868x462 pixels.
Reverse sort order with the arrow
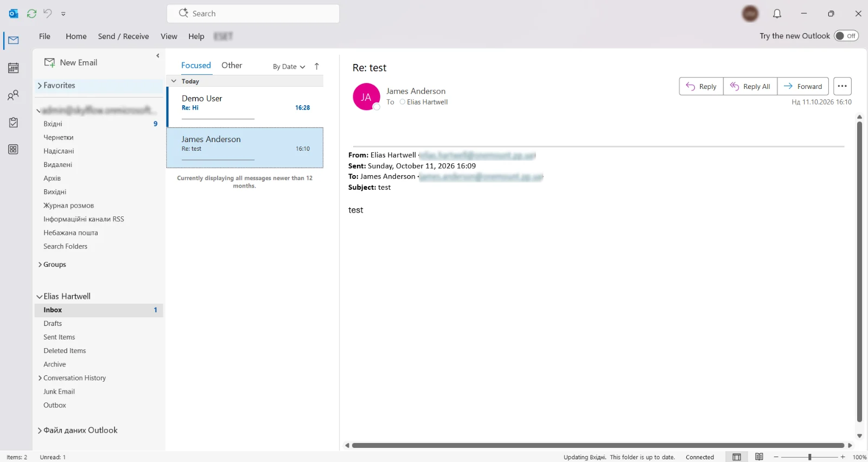(x=317, y=66)
